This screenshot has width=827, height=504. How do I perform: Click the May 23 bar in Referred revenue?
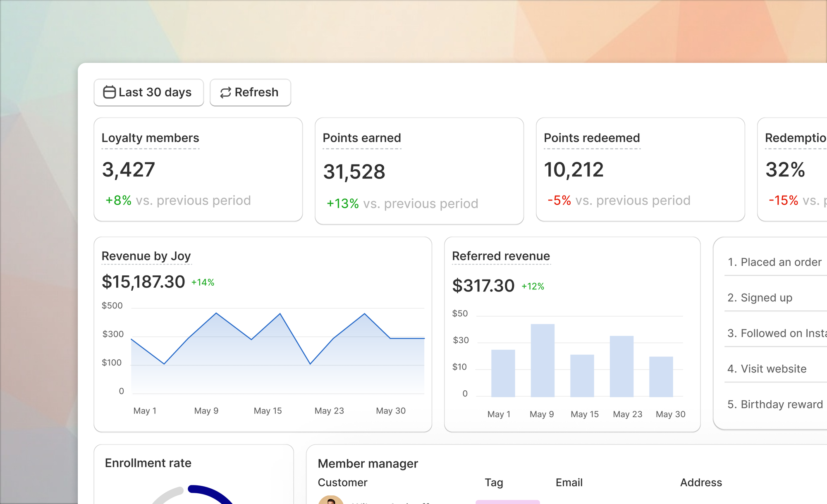pos(621,366)
